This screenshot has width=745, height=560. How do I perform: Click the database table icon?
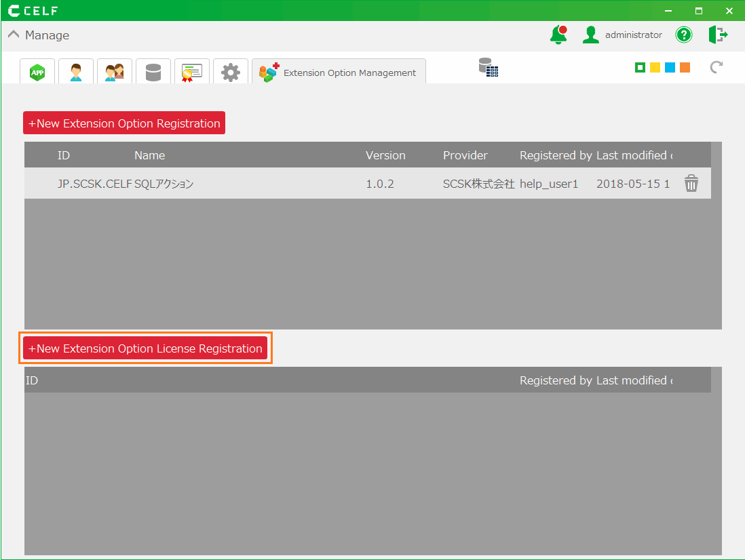click(488, 67)
